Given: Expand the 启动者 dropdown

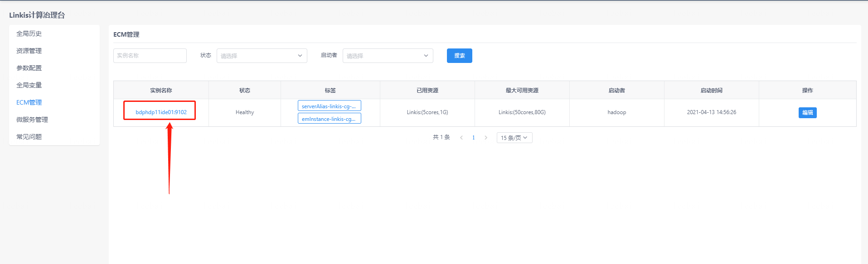Looking at the screenshot, I should (388, 56).
